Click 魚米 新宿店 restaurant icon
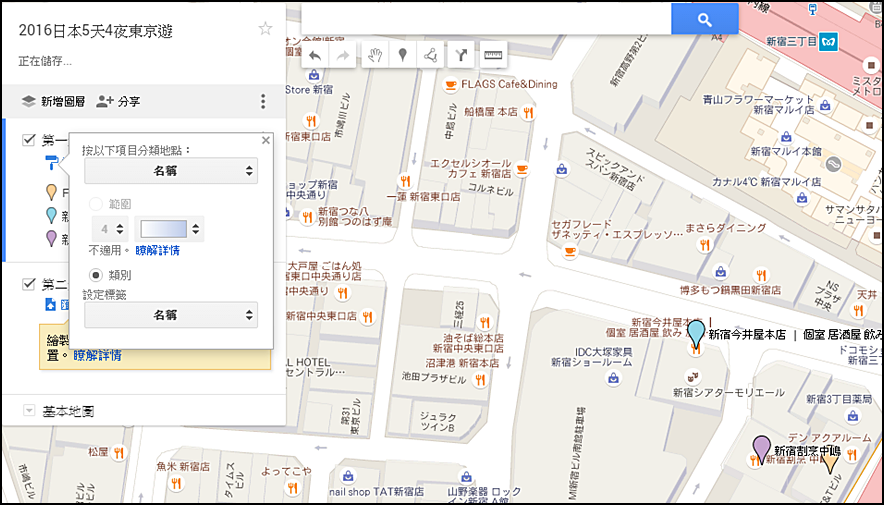This screenshot has width=884, height=505. (x=177, y=483)
